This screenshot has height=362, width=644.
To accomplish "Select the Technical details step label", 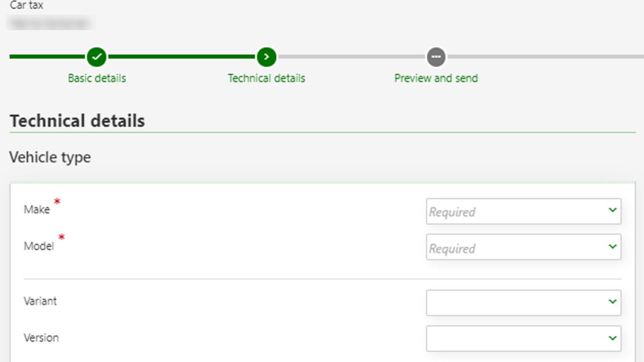I will (x=266, y=78).
